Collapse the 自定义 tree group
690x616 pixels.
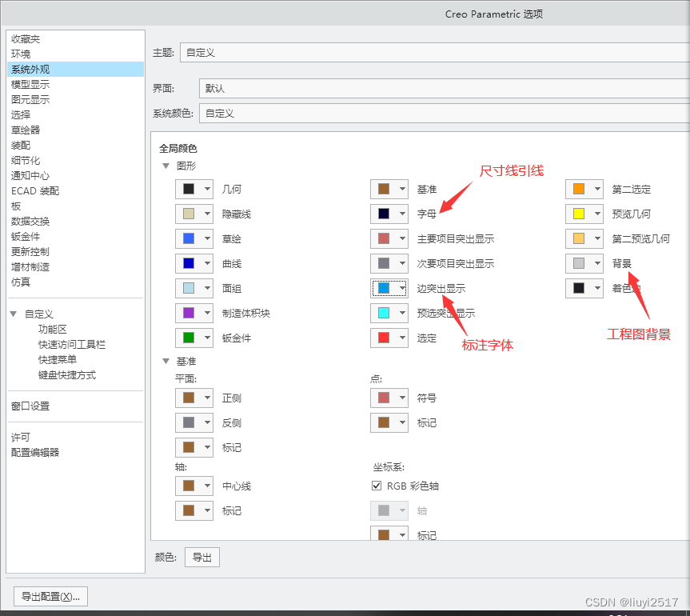[14, 314]
